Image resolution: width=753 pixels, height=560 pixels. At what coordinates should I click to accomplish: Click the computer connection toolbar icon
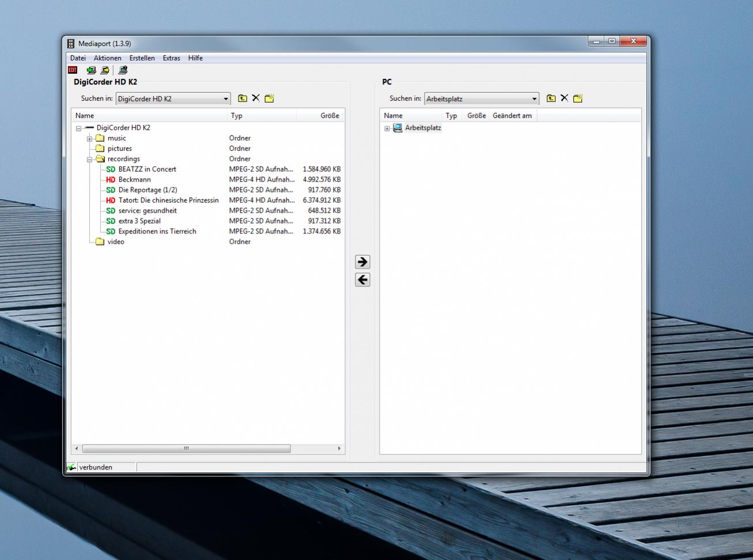point(123,70)
